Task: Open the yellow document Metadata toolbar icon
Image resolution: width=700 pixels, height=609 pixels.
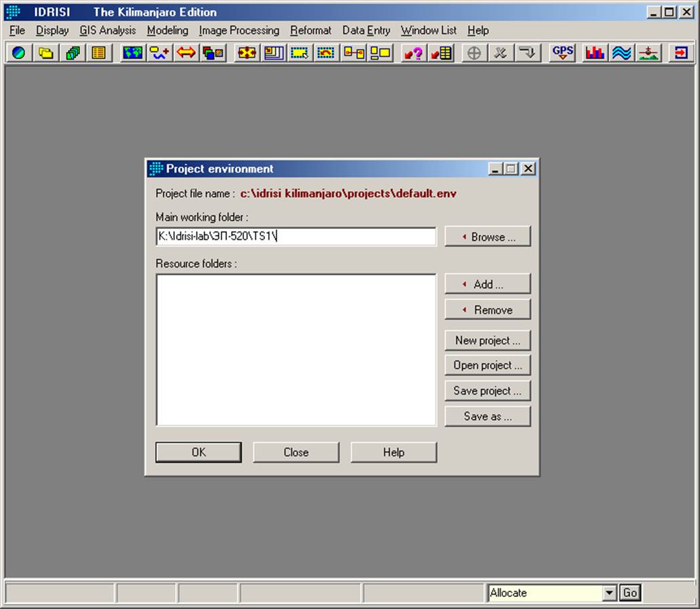Action: pos(99,53)
